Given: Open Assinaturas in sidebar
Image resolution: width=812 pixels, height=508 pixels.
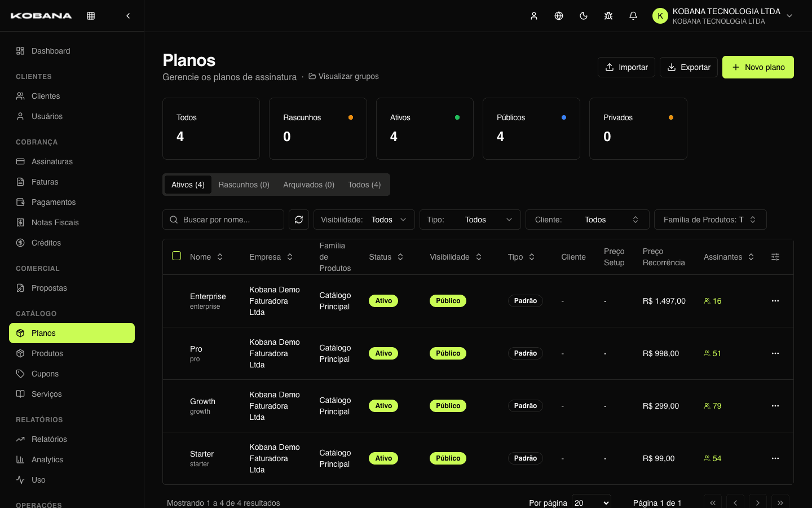Looking at the screenshot, I should tap(72, 161).
